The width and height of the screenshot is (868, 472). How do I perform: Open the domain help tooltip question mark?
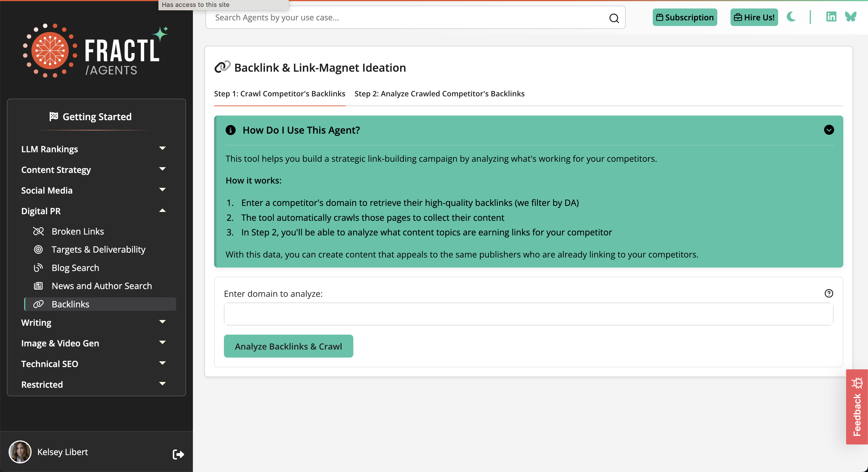(x=829, y=294)
